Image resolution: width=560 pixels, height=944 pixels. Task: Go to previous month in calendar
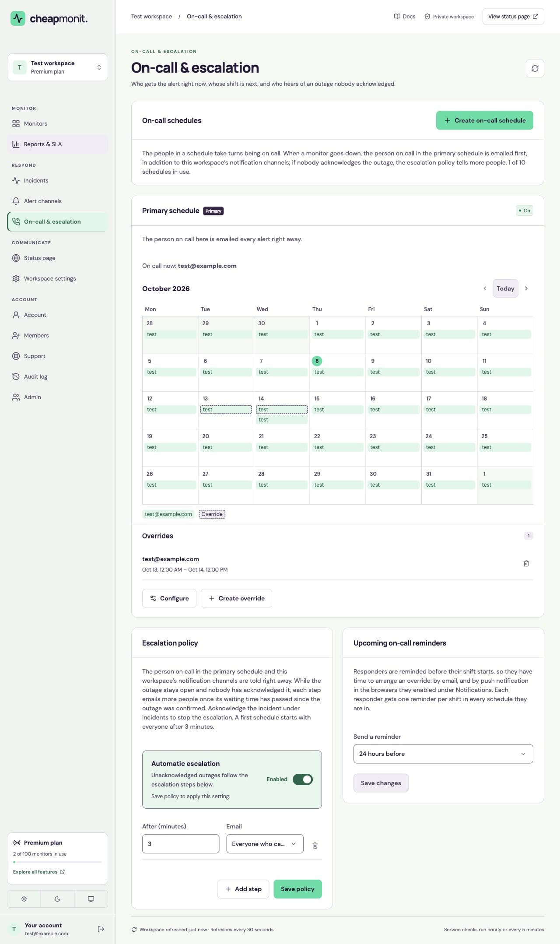point(485,288)
